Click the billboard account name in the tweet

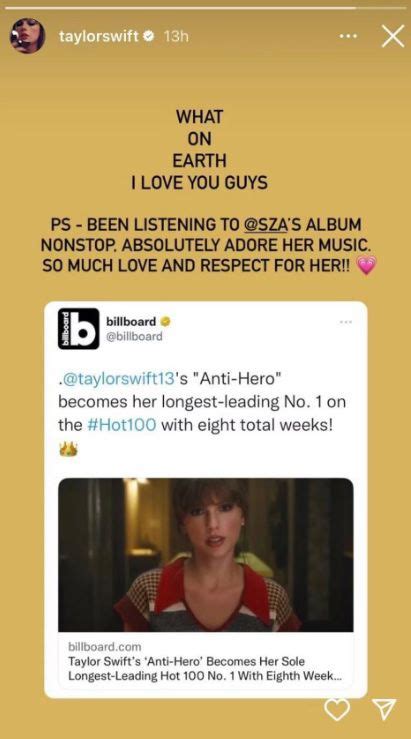131,322
